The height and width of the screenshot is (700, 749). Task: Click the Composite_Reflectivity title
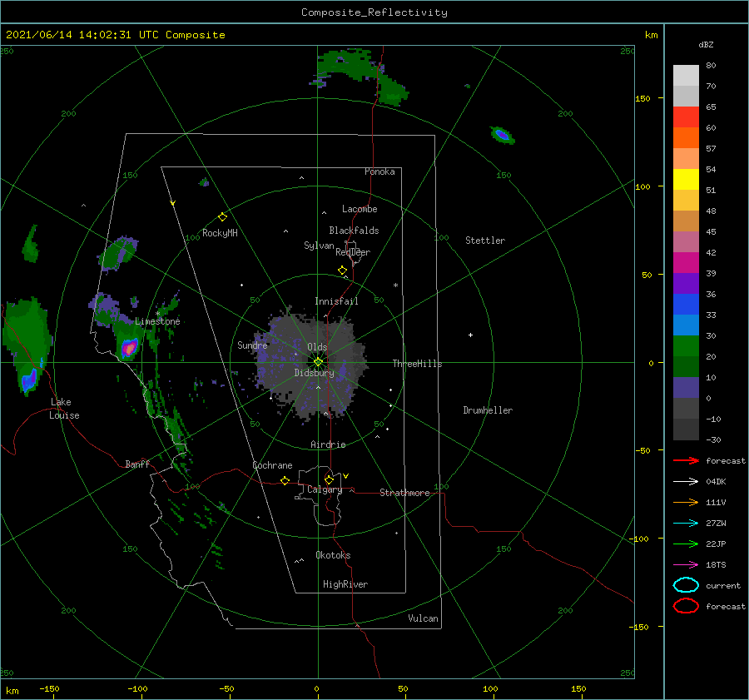click(x=374, y=12)
